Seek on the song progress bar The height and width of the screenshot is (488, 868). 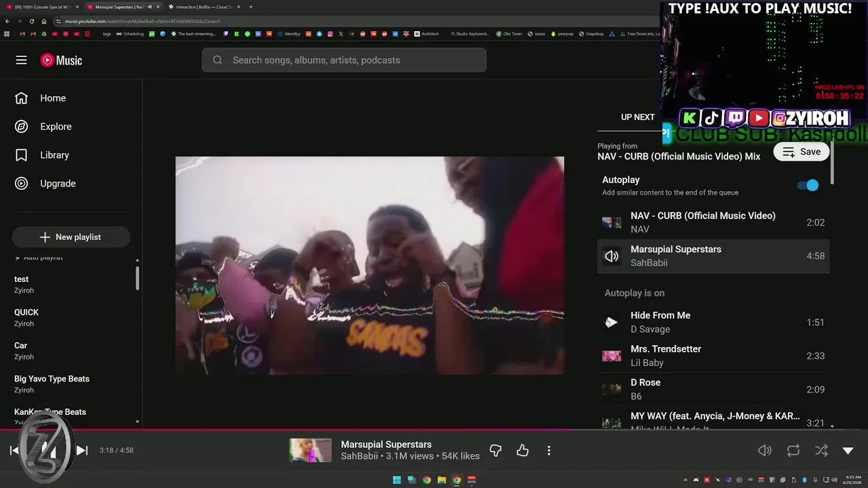pyautogui.click(x=434, y=430)
